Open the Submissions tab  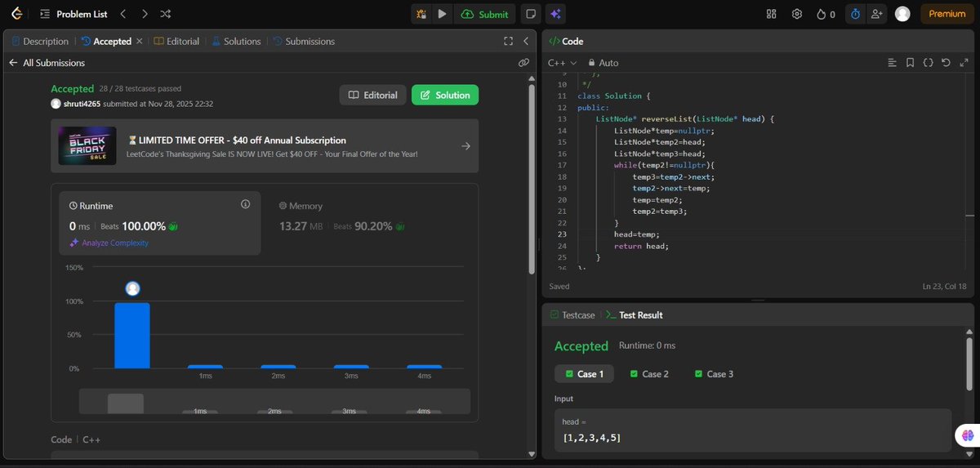[x=304, y=41]
